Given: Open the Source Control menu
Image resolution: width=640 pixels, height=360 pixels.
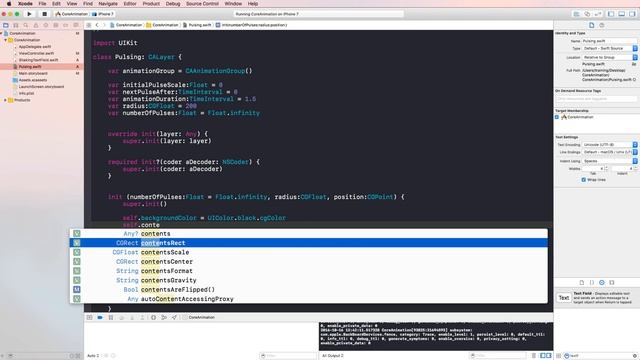Looking at the screenshot, I should (202, 4).
